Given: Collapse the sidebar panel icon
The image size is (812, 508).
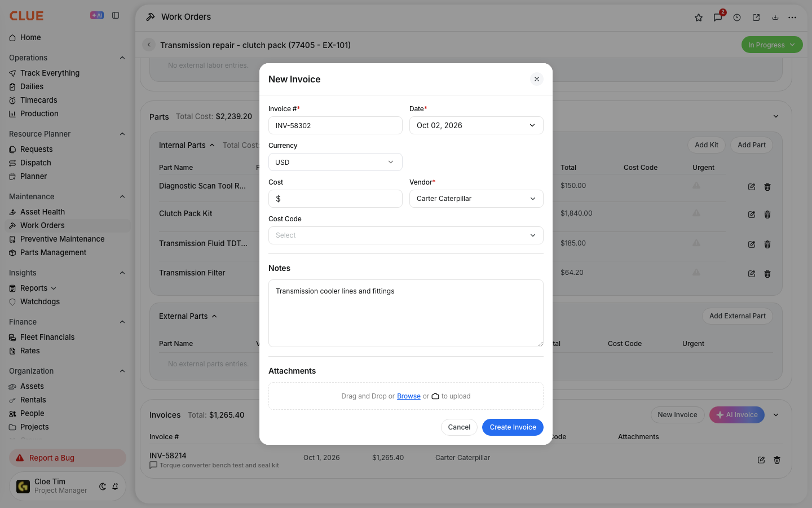Looking at the screenshot, I should (x=116, y=16).
